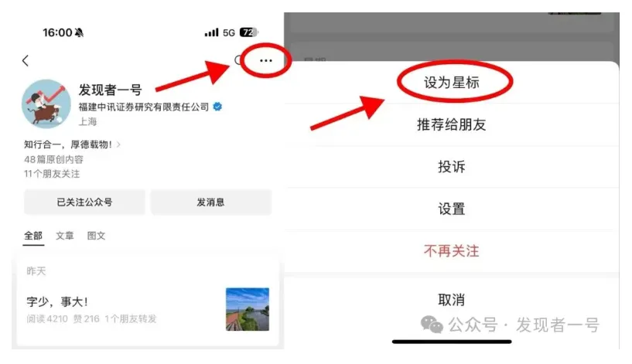Screen dimensions: 632x364
Task: Select 设为星标 in the action sheet
Action: click(x=452, y=83)
